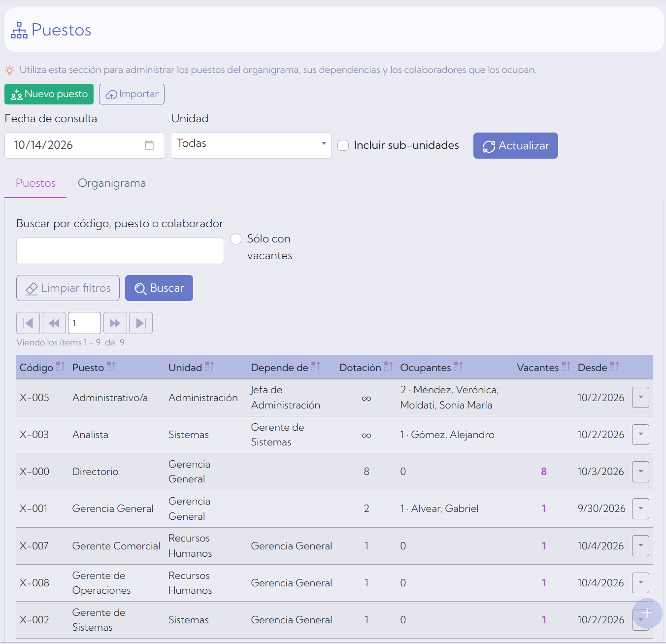The height and width of the screenshot is (644, 666).
Task: Click Limpiar filtros button
Action: click(x=68, y=288)
